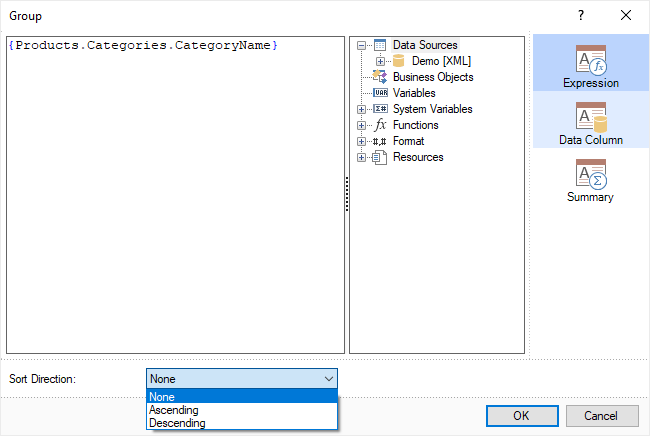Open the Sort Direction dropdown arrow

pyautogui.click(x=329, y=379)
